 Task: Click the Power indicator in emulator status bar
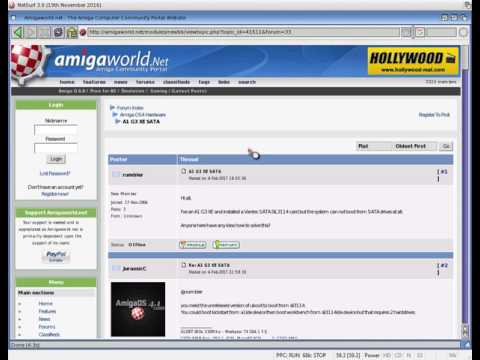372,355
